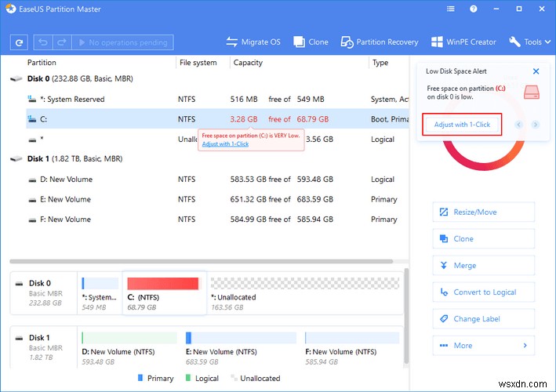Click Adjust with 1-Click button in alert
Image resolution: width=556 pixels, height=392 pixels.
point(462,125)
